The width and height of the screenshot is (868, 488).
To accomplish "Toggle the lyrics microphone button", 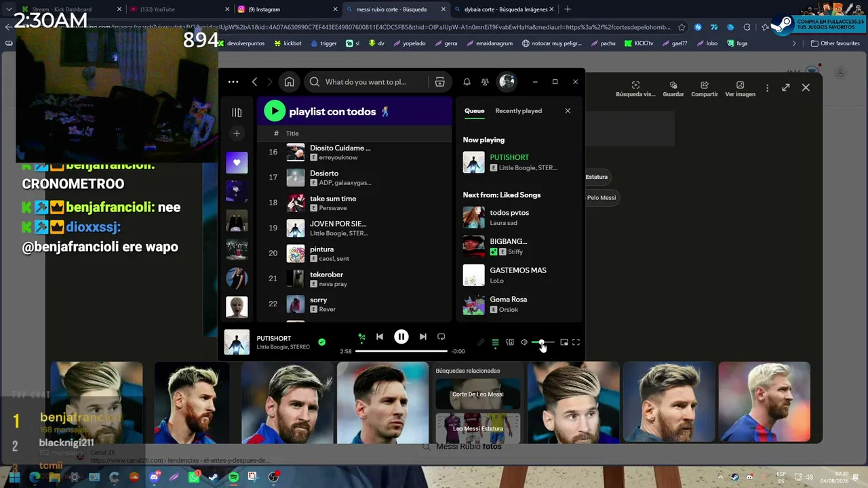I will click(x=481, y=342).
